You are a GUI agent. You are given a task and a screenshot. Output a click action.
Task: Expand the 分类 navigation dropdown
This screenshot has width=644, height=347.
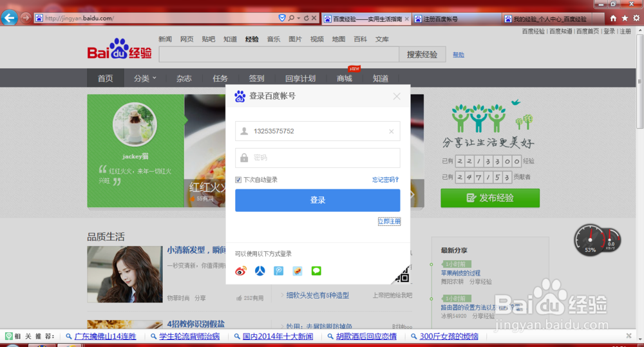[145, 79]
